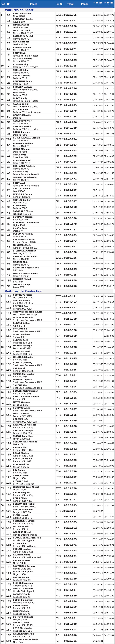The image size is (115, 644).
Task: Select driver POMMERY William
Action: pyautogui.click(x=23, y=143)
